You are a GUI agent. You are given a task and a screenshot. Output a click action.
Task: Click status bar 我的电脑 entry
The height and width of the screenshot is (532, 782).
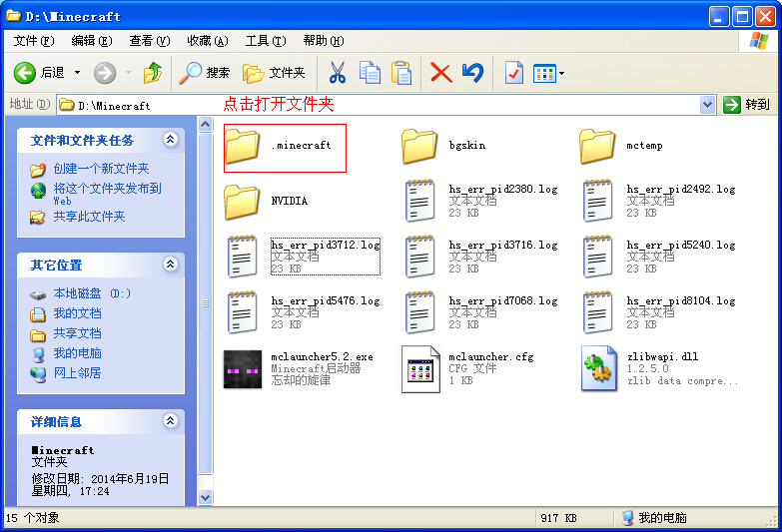(x=654, y=518)
